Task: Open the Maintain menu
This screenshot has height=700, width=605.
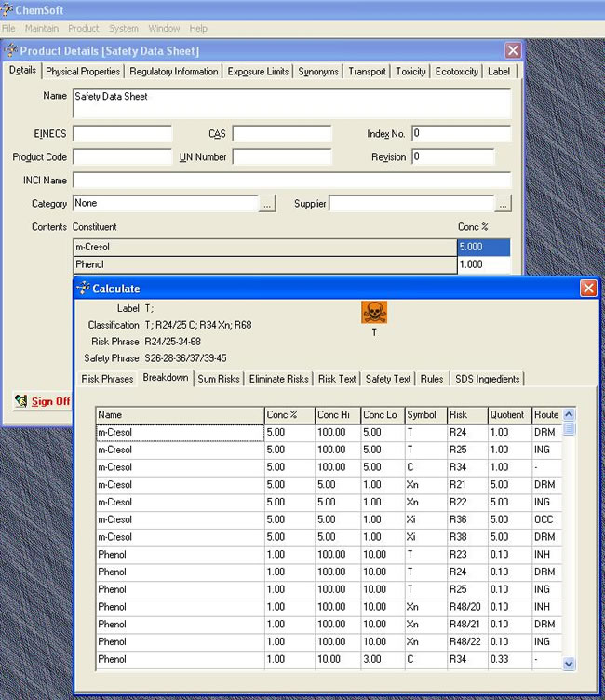Action: [42, 29]
